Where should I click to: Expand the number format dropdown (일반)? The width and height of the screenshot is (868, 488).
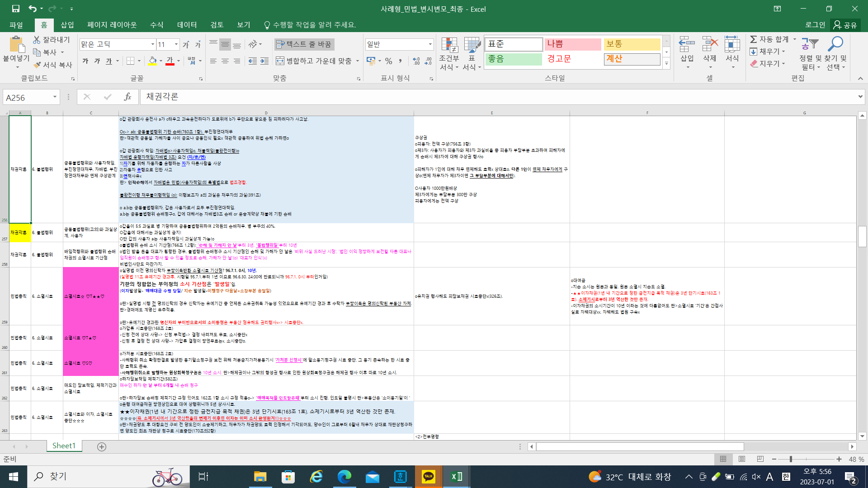[429, 44]
